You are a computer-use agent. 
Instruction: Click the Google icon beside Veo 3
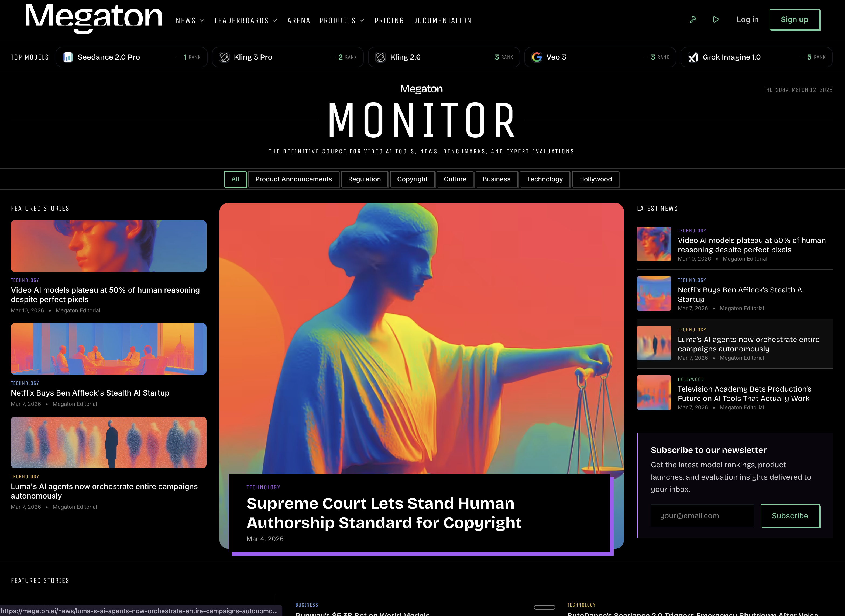pos(537,57)
